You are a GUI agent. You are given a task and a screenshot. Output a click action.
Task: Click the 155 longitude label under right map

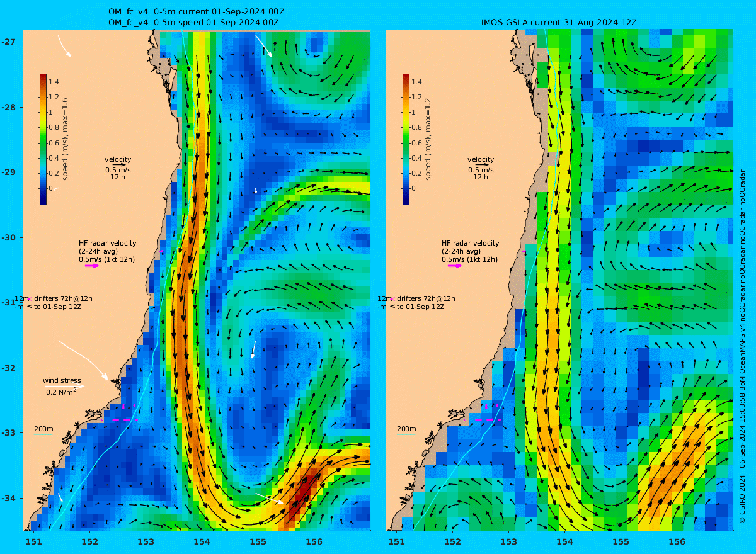(x=621, y=541)
